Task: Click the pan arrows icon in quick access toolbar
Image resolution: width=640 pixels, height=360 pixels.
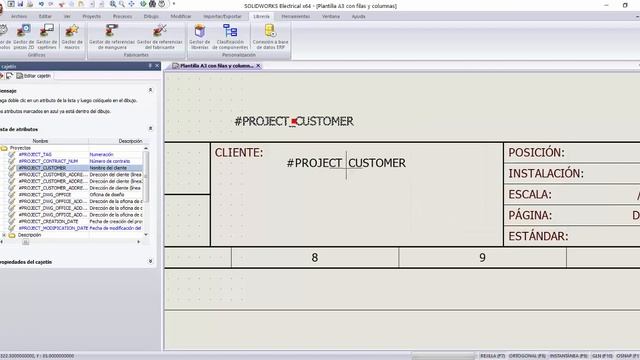Action: coord(131,4)
